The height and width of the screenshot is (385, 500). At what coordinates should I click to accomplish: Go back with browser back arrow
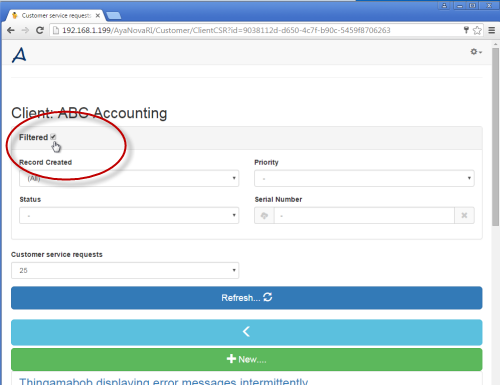coord(11,30)
